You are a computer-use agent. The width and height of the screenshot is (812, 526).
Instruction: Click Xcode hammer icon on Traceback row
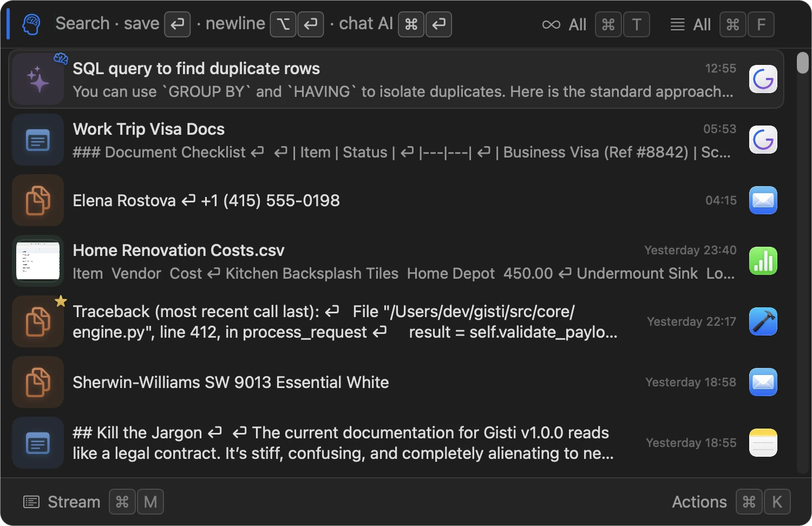tap(763, 321)
